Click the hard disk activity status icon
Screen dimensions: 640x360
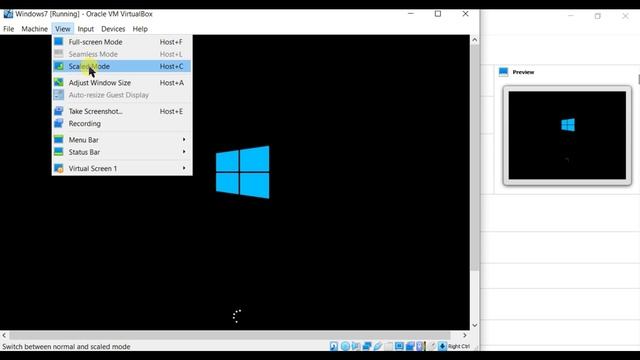coord(333,346)
